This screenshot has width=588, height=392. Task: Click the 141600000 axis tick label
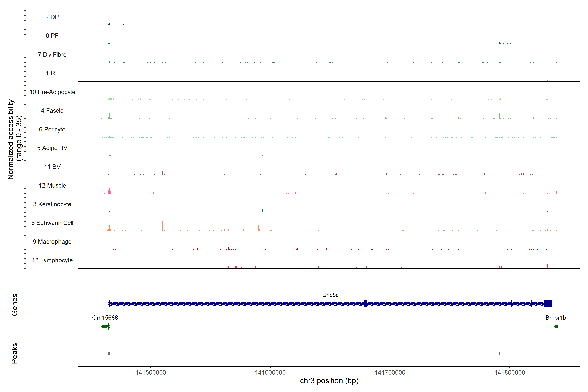pyautogui.click(x=270, y=372)
